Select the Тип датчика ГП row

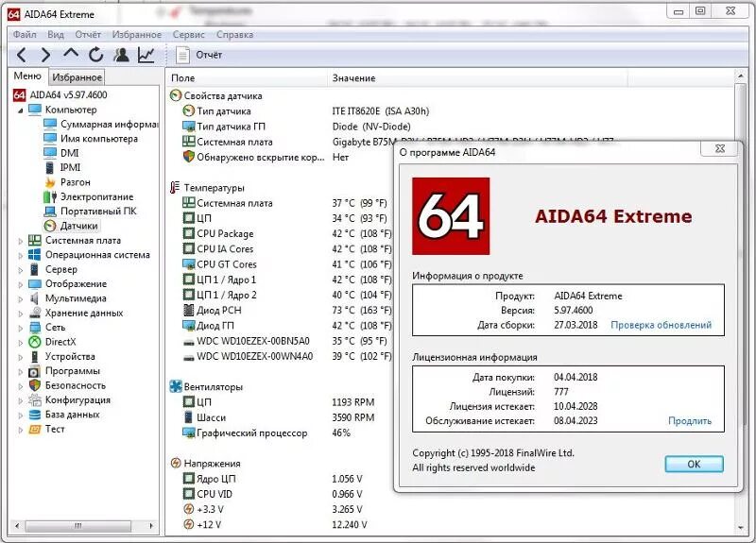pos(297,127)
